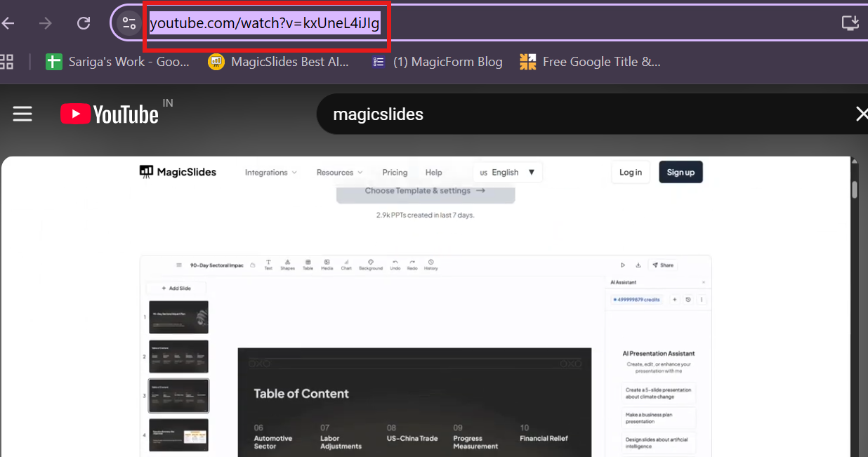The width and height of the screenshot is (868, 457).
Task: Add a Chart using toolbar icon
Action: (x=346, y=265)
